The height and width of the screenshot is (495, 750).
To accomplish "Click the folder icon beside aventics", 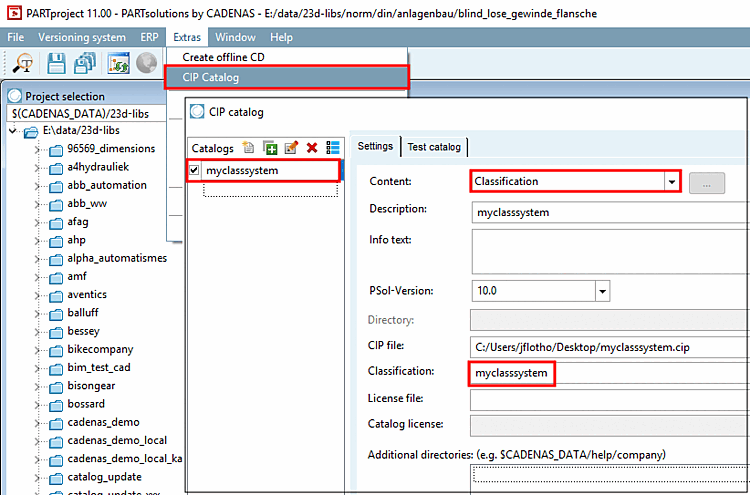I will pos(56,296).
